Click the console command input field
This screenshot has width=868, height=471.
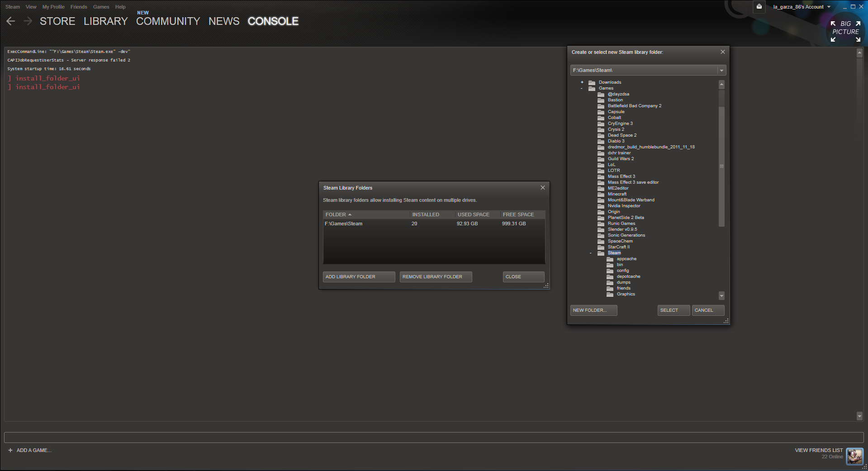point(434,438)
